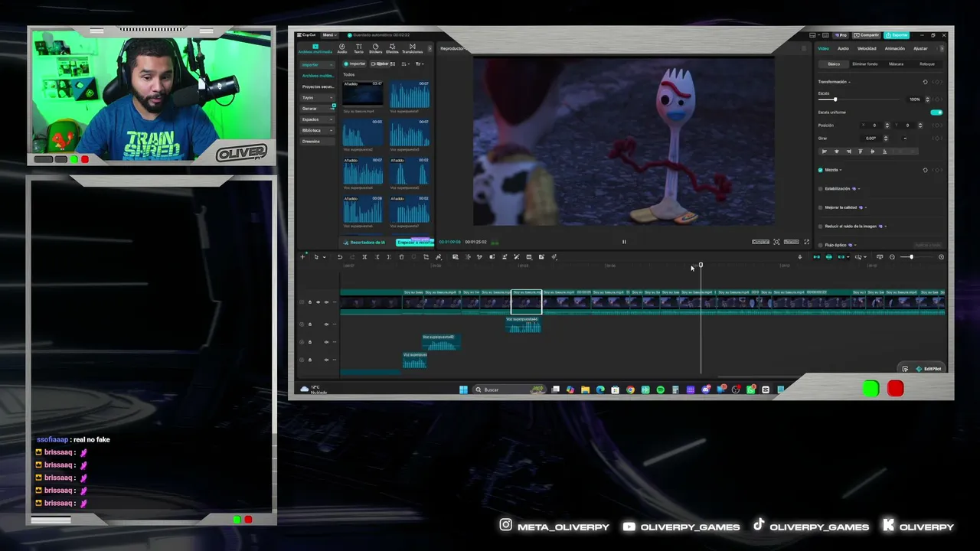Screen dimensions: 980x551
Task: Open the Stickers panel
Action: point(375,48)
